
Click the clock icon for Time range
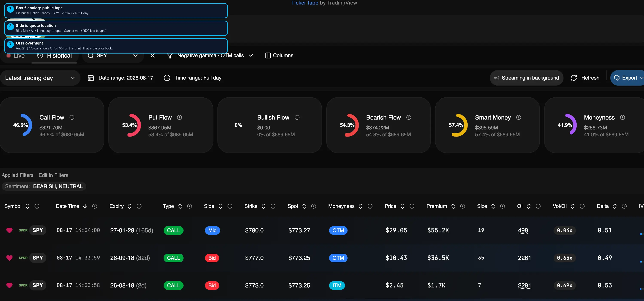(x=167, y=78)
